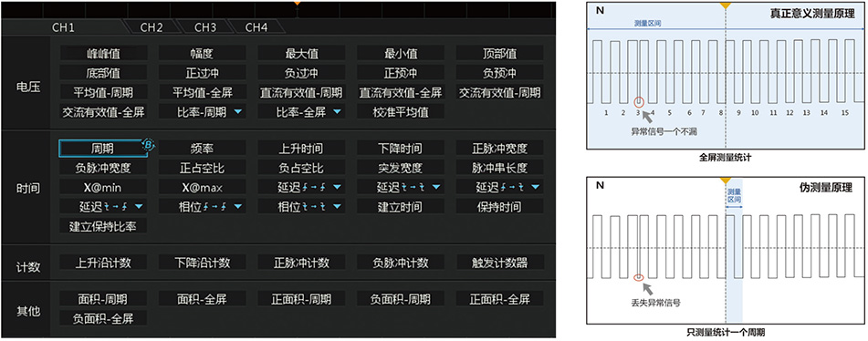This screenshot has width=868, height=341.
Task: Switch to the CH4 tab
Action: (x=256, y=27)
